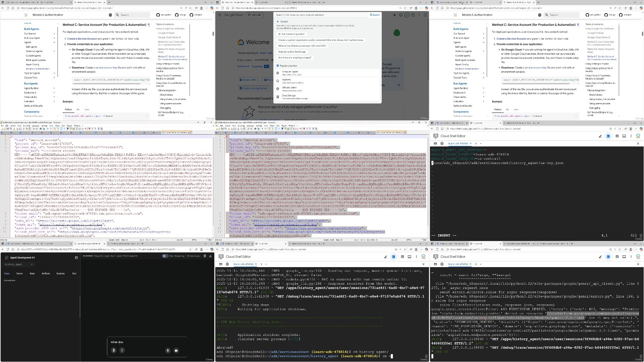Open the Google Cloud header more-options kebab

[x=419, y=15]
